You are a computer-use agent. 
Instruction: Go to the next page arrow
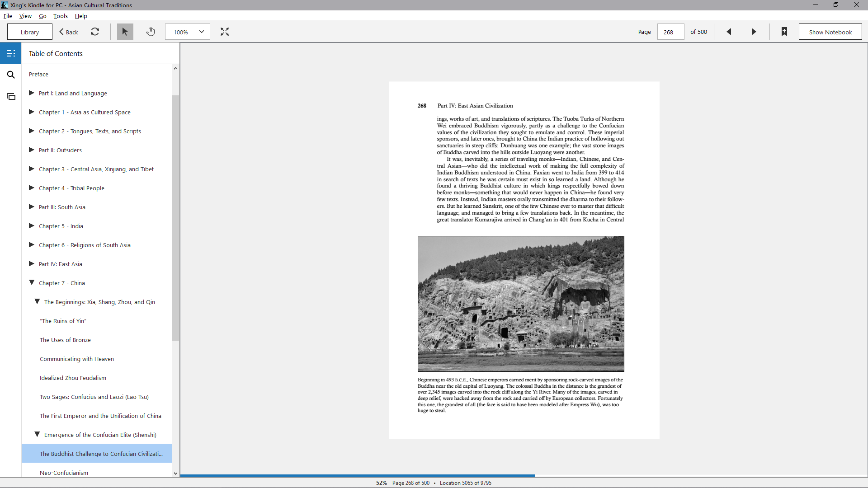[x=754, y=32]
